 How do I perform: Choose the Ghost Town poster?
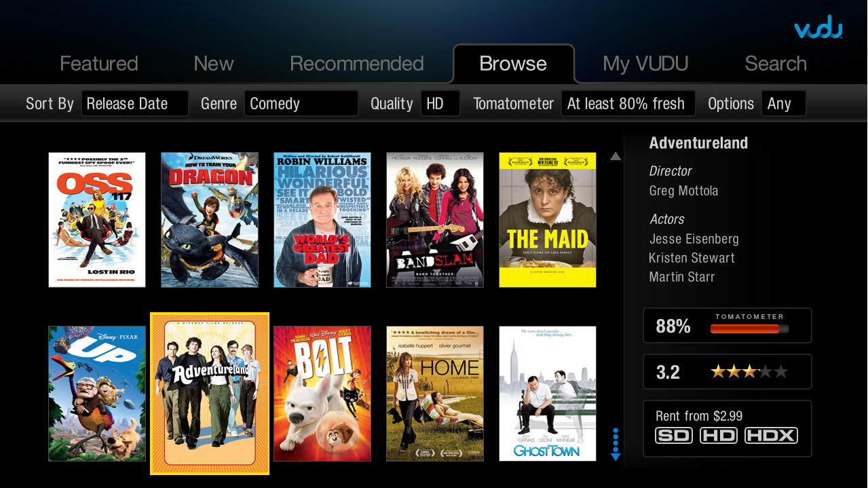pos(548,394)
